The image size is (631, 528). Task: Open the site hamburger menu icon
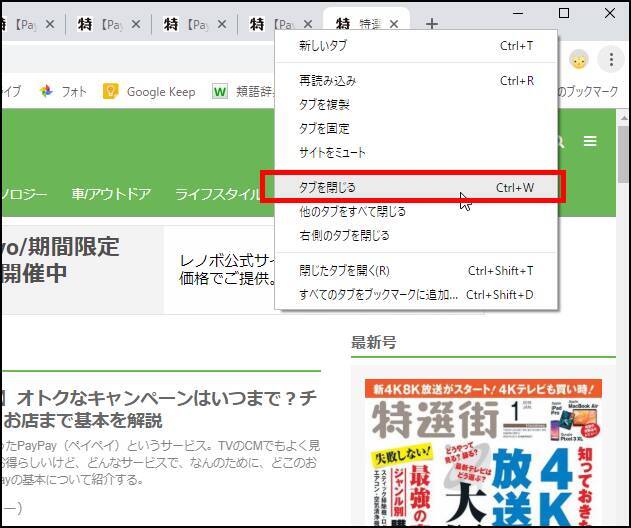pos(590,142)
